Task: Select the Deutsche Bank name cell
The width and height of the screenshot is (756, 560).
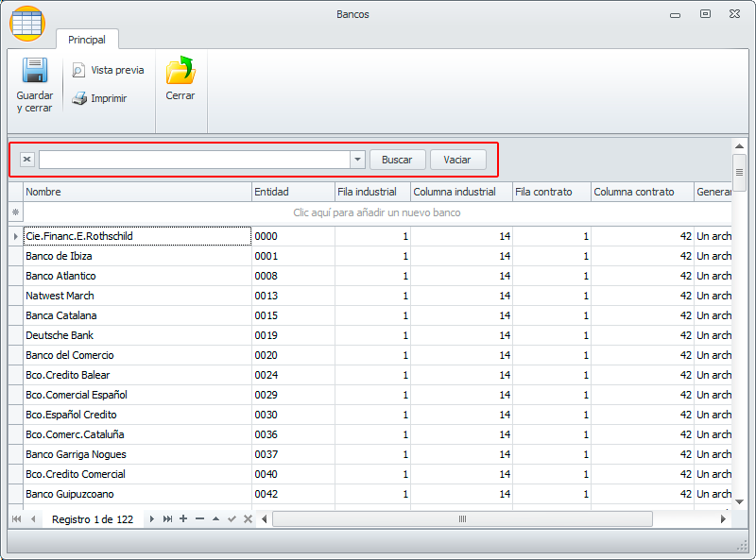Action: pos(137,335)
